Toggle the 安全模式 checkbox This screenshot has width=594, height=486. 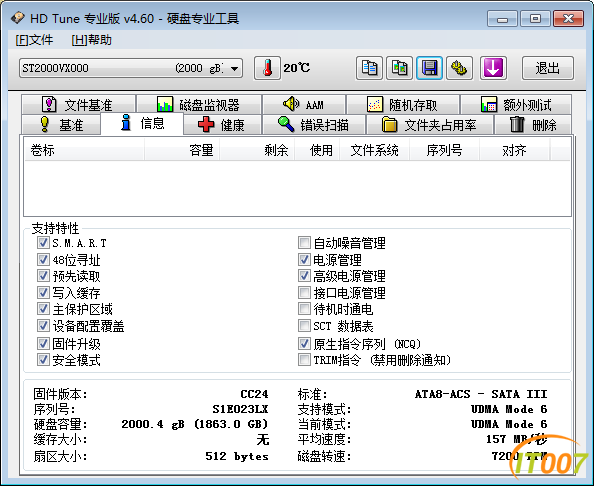point(43,359)
